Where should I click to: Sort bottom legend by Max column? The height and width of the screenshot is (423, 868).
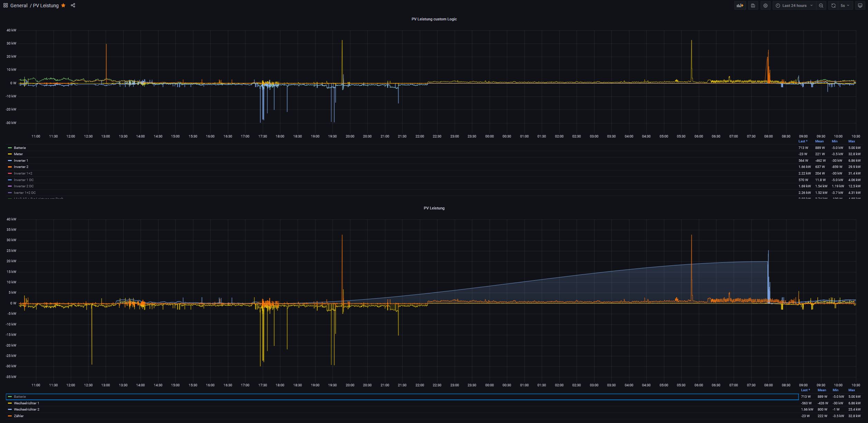click(x=851, y=390)
